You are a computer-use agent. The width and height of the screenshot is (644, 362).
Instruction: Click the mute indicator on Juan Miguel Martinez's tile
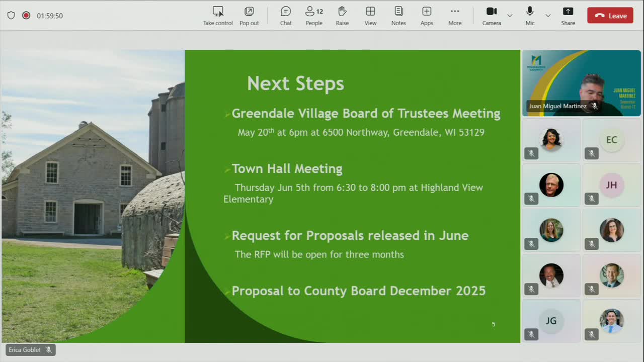pos(595,106)
